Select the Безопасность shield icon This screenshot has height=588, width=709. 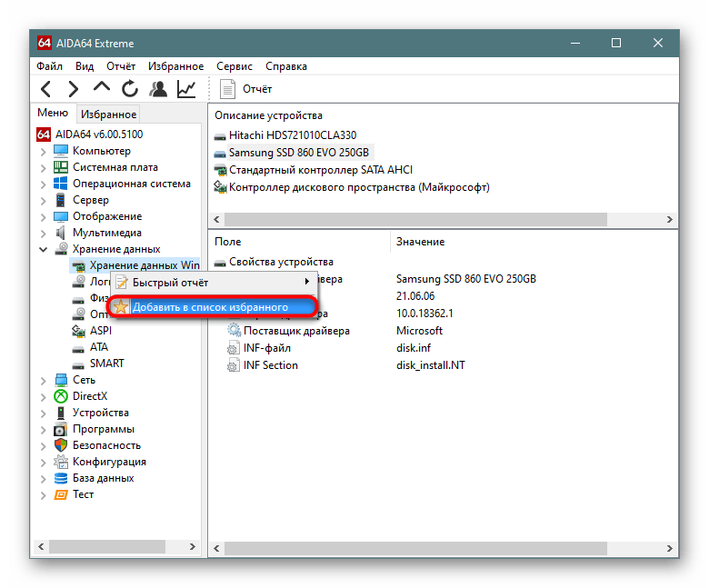[61, 445]
